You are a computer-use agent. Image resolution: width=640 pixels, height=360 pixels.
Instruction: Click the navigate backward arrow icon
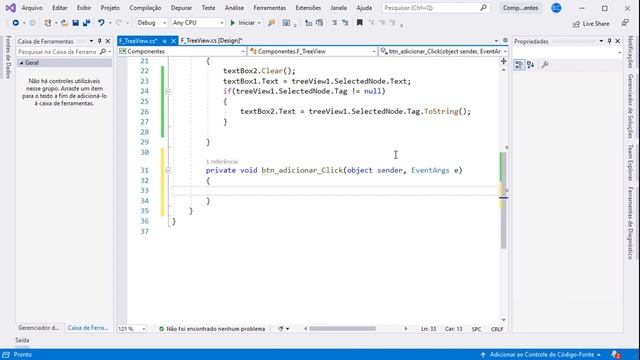(x=16, y=23)
